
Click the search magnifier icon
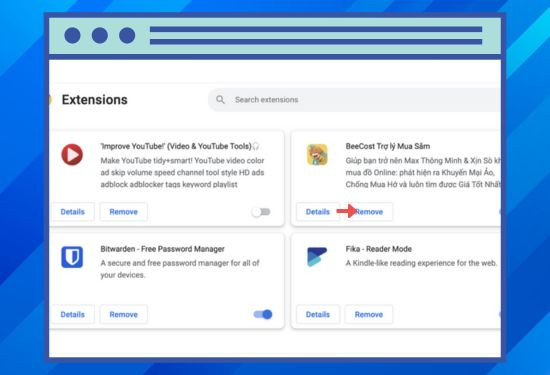coord(220,100)
